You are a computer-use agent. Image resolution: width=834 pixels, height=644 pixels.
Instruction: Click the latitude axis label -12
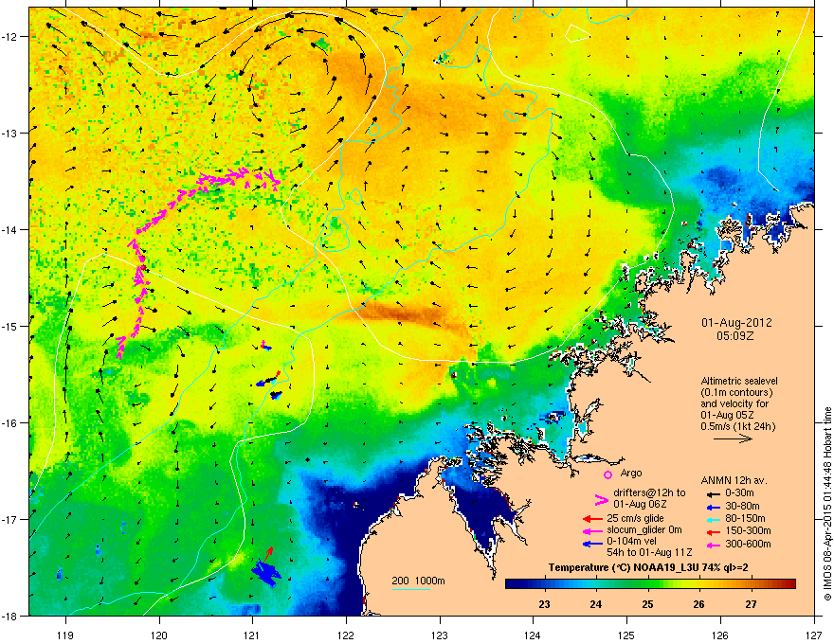tap(10, 36)
